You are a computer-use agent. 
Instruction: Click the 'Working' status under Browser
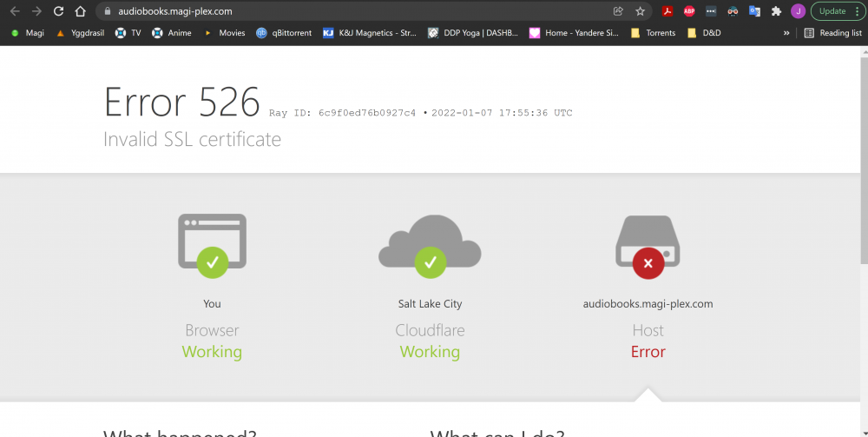tap(212, 352)
